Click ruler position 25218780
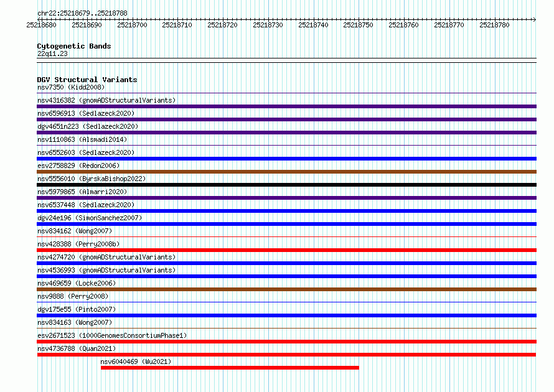Screen dimensions: 554x392 (494, 25)
